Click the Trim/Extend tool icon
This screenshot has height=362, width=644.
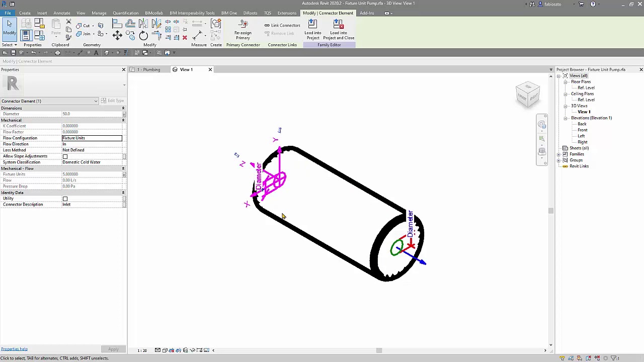(x=156, y=35)
